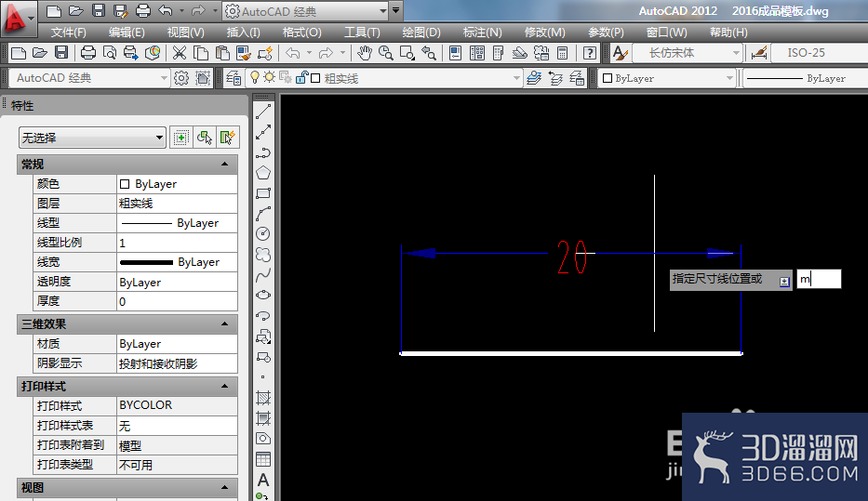Open the 格式(O) menu
Image resolution: width=868 pixels, height=501 pixels.
[301, 33]
